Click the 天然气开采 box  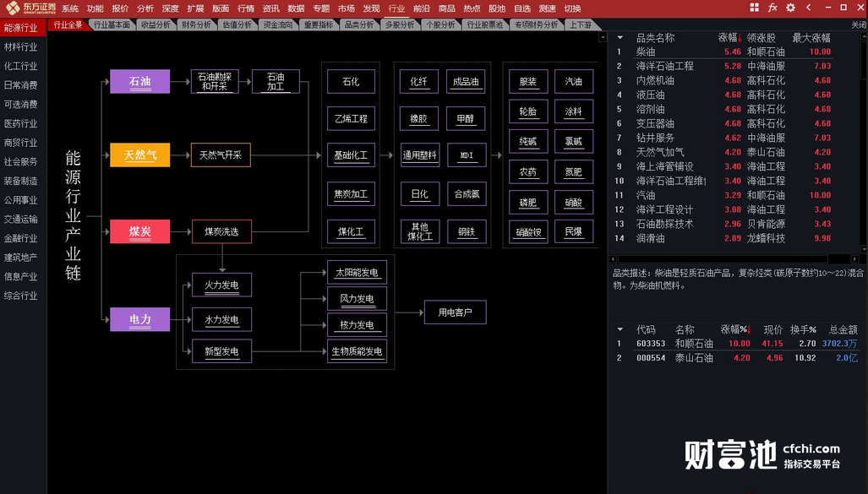click(221, 155)
